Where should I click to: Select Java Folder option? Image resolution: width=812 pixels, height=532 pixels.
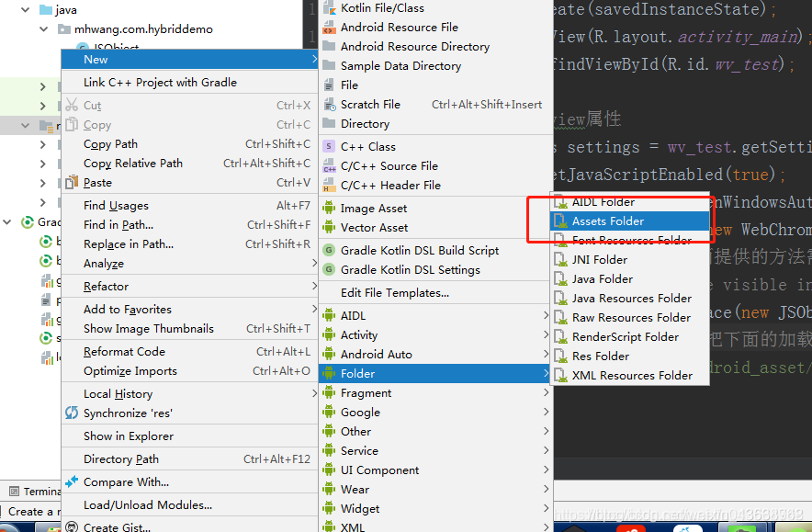pyautogui.click(x=630, y=279)
